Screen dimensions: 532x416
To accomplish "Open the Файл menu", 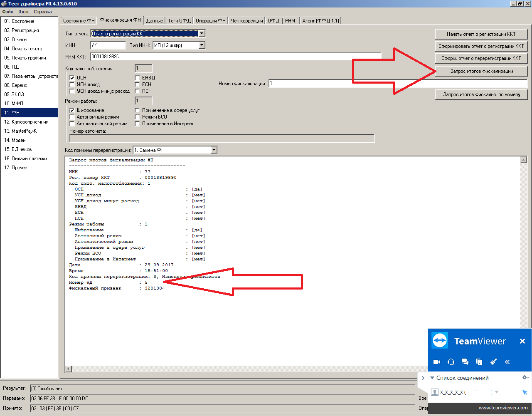I will pyautogui.click(x=7, y=12).
